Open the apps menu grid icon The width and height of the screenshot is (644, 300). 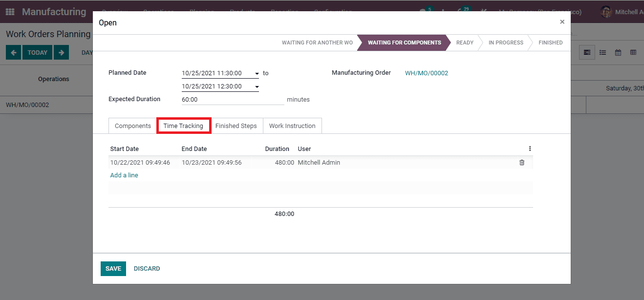click(9, 11)
